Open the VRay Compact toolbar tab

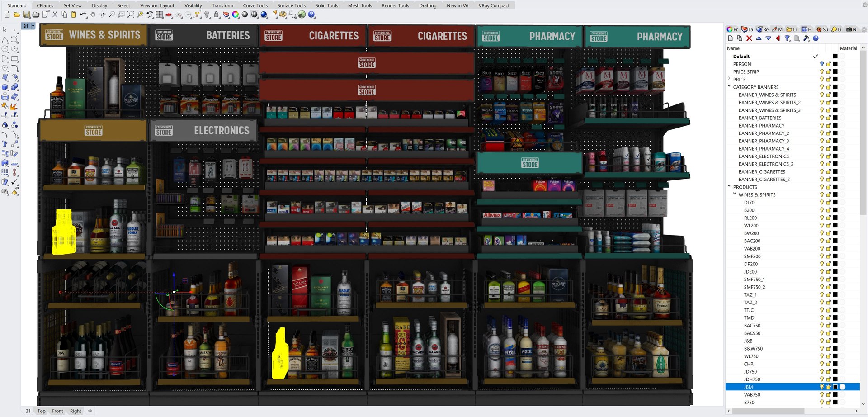tap(494, 5)
